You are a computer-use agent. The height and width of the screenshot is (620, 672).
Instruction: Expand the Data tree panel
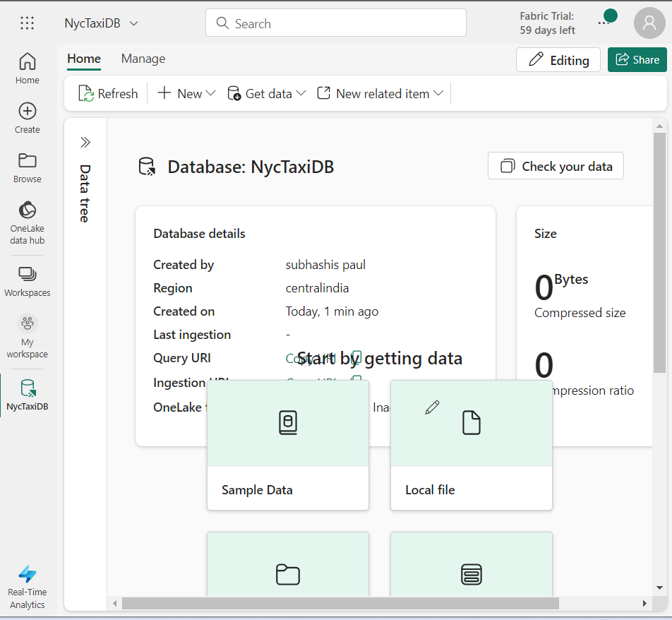coord(85,142)
